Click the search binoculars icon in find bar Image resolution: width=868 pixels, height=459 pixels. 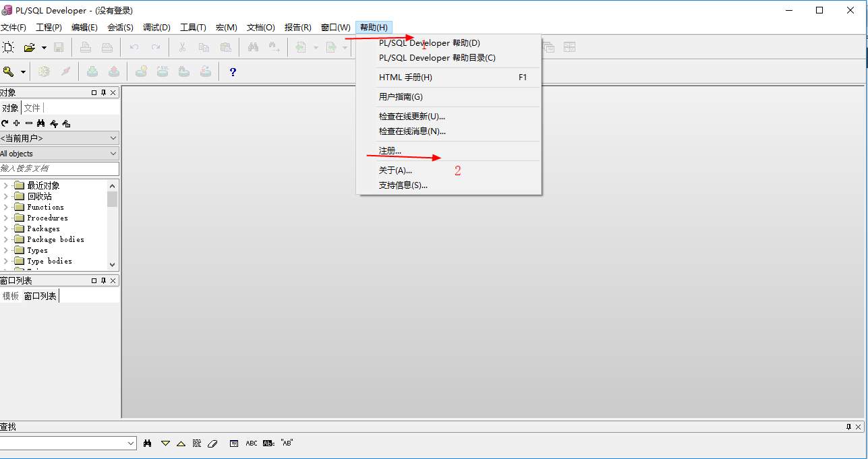[x=148, y=443]
